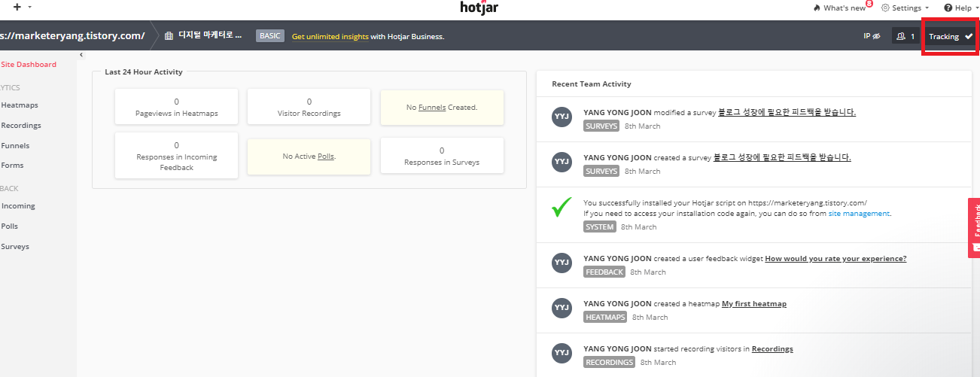Click the Tracking status button

951,36
